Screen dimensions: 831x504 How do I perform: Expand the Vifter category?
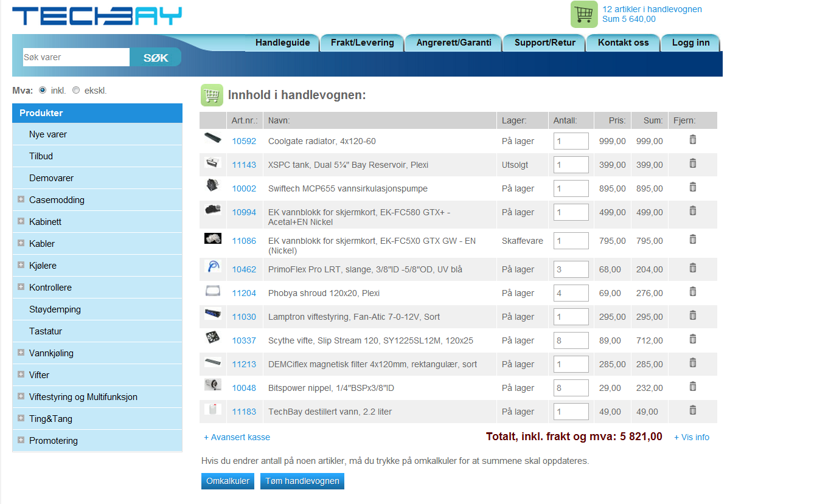tap(21, 375)
